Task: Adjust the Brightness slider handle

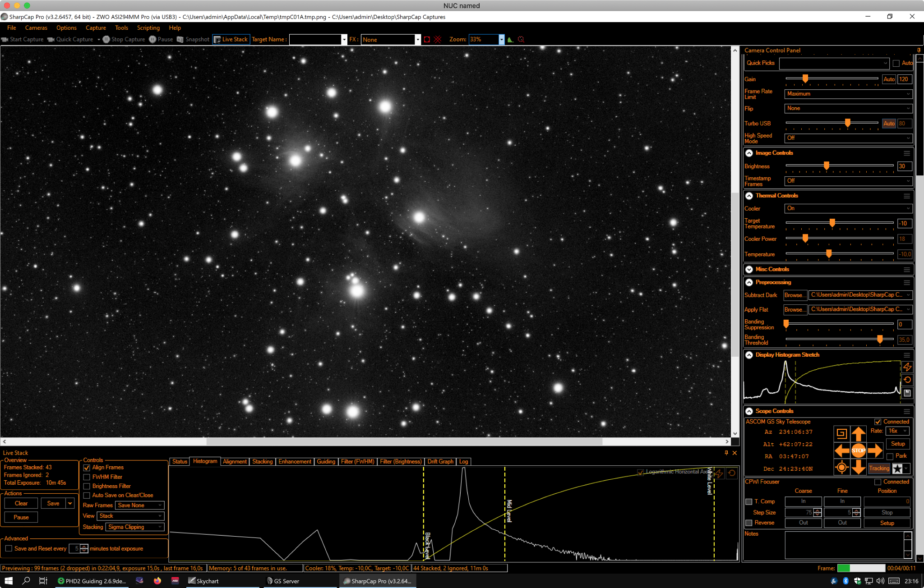Action: (826, 166)
